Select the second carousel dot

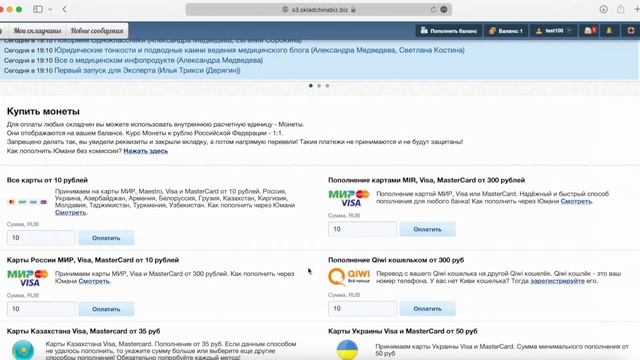coord(319,86)
